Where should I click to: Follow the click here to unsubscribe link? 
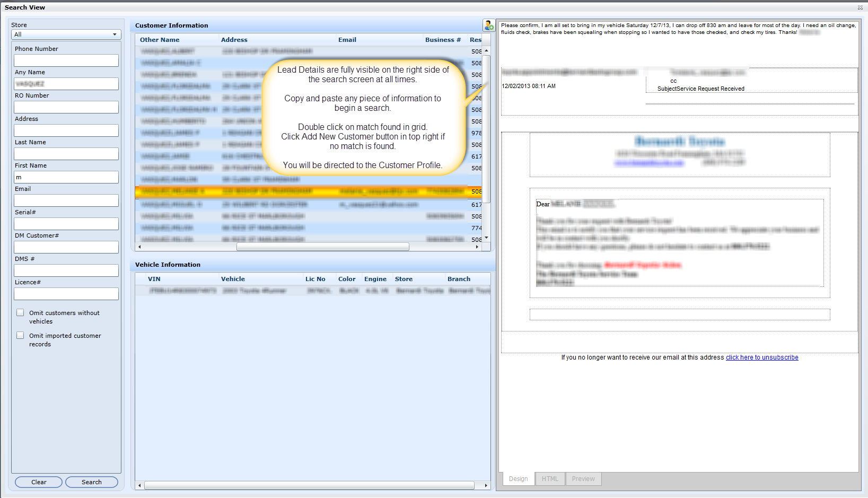[x=761, y=357]
